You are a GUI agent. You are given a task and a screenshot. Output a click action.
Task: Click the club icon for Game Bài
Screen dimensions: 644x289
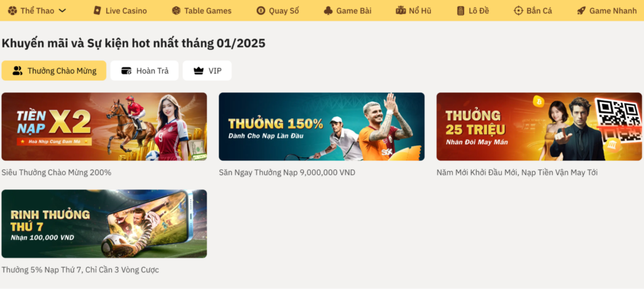[328, 11]
